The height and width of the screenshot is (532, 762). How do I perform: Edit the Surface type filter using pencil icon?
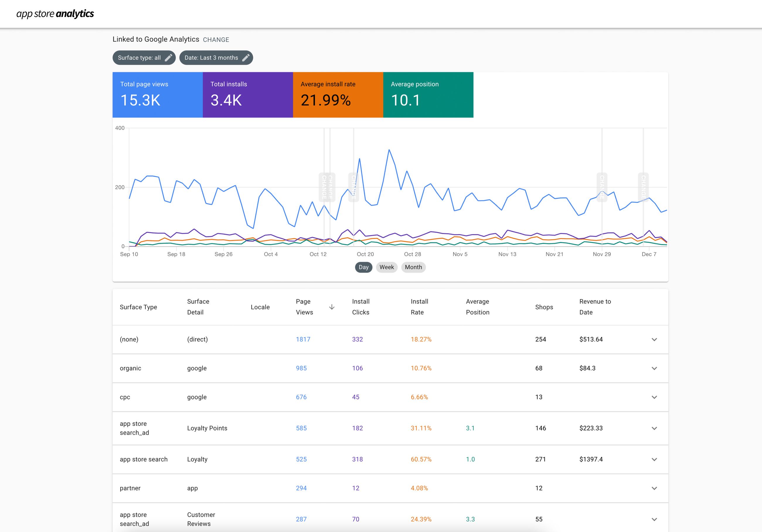[168, 57]
